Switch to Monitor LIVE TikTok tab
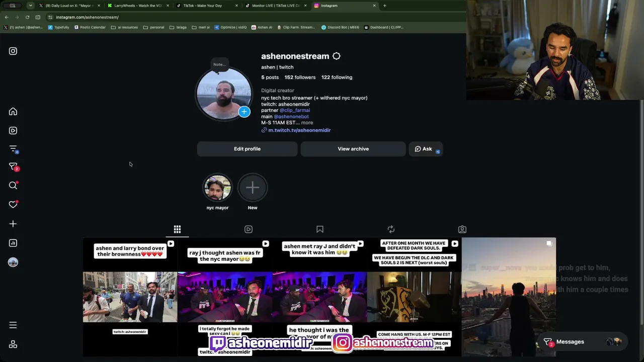 [275, 6]
